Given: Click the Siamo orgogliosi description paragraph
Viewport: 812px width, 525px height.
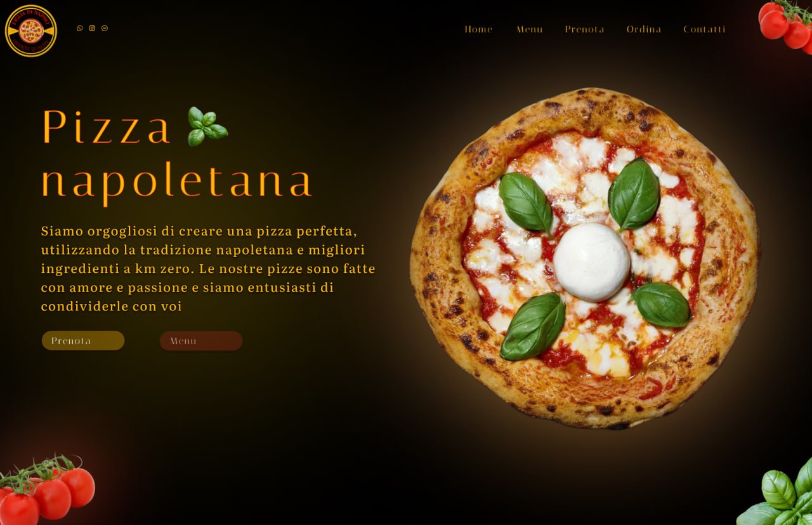Looking at the screenshot, I should (208, 269).
